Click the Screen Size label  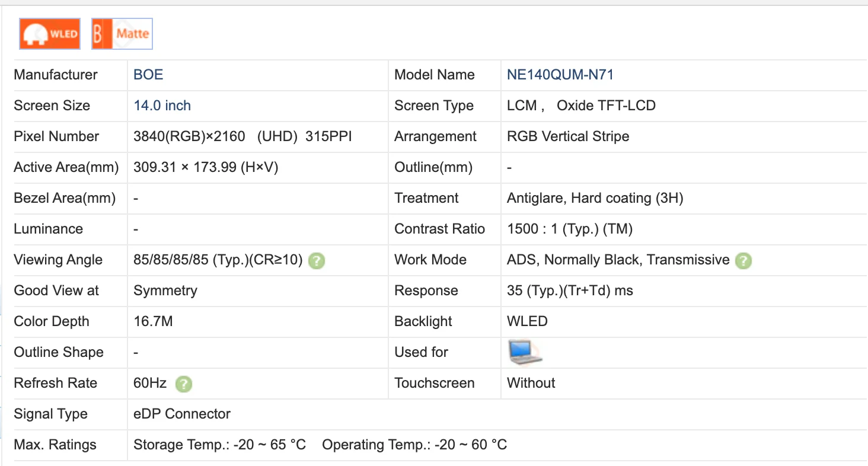tap(52, 106)
